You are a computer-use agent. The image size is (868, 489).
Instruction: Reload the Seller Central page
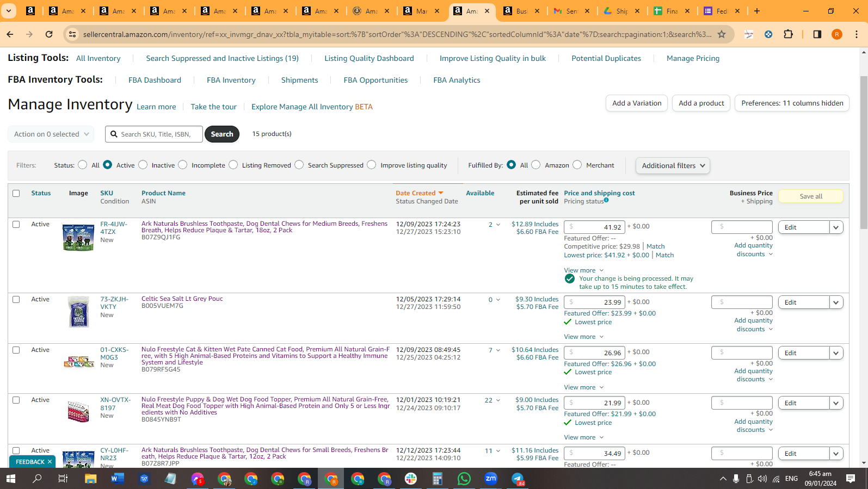[49, 34]
